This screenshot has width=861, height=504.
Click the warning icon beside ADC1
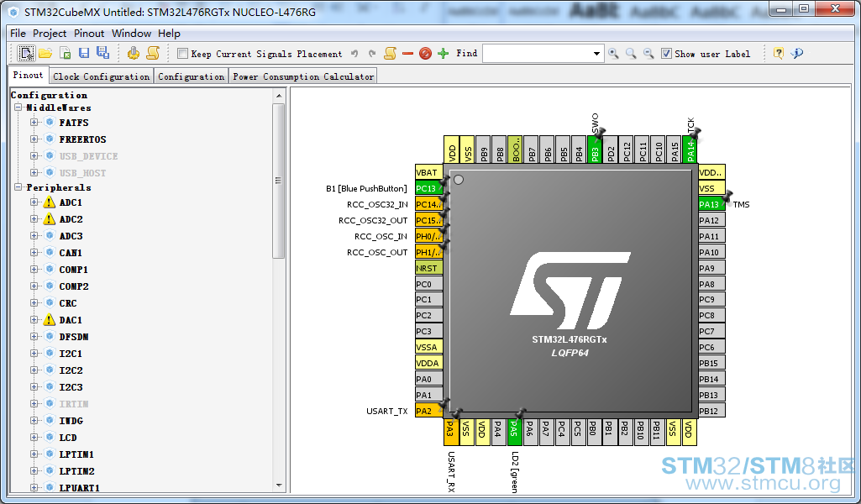(50, 202)
